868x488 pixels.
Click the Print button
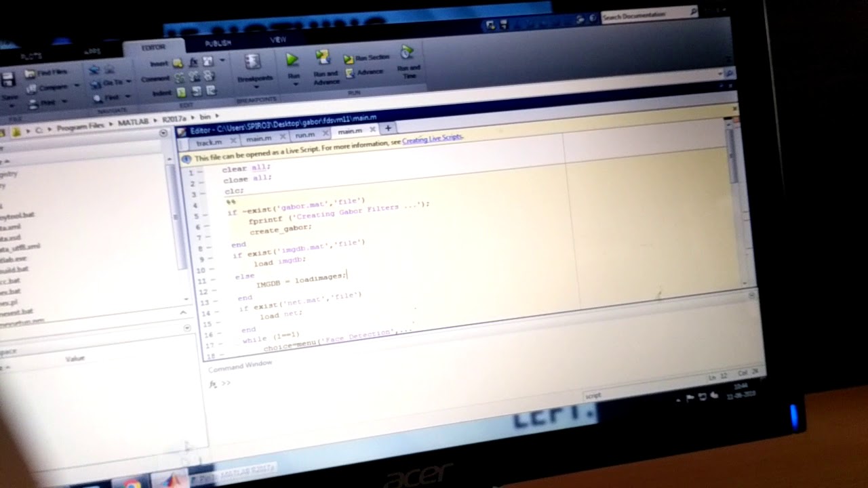pos(42,103)
